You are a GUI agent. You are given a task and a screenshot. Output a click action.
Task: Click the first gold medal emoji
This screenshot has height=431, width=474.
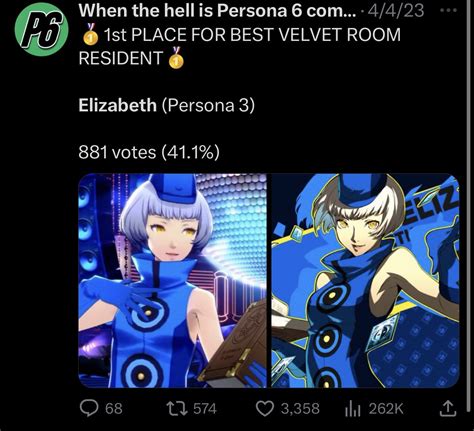click(91, 34)
